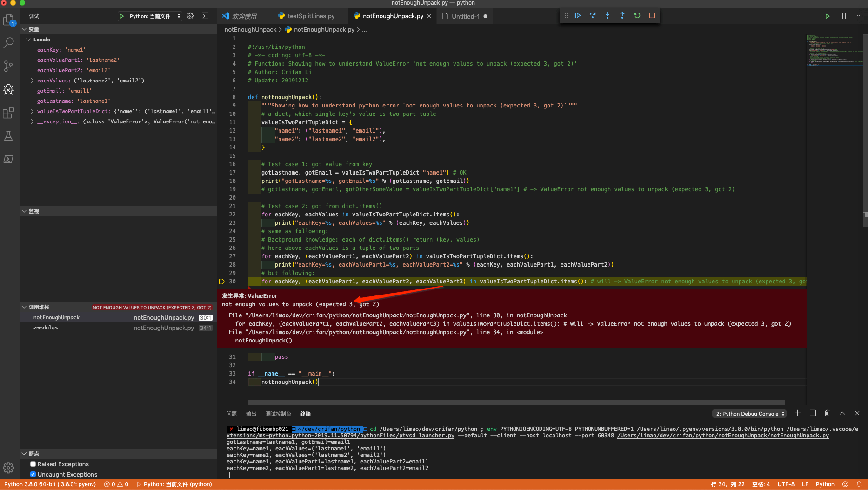Select notEnoughUnpack call stack frame
The height and width of the screenshot is (490, 868).
119,317
